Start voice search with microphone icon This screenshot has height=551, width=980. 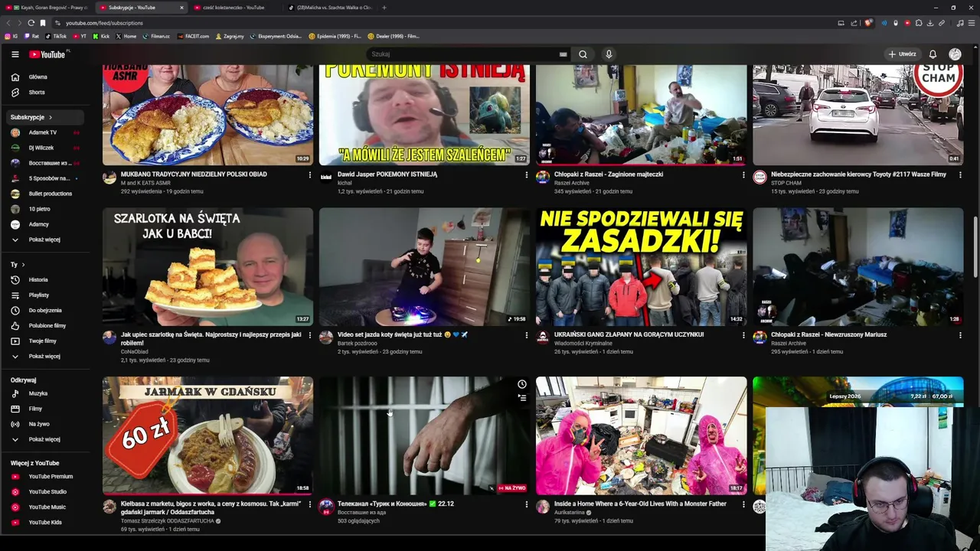[x=609, y=54]
